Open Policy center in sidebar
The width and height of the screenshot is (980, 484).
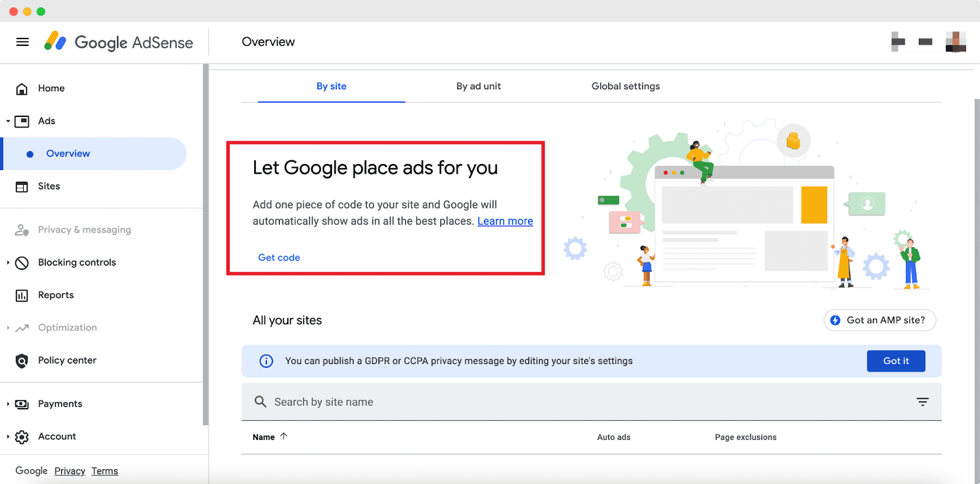[67, 360]
